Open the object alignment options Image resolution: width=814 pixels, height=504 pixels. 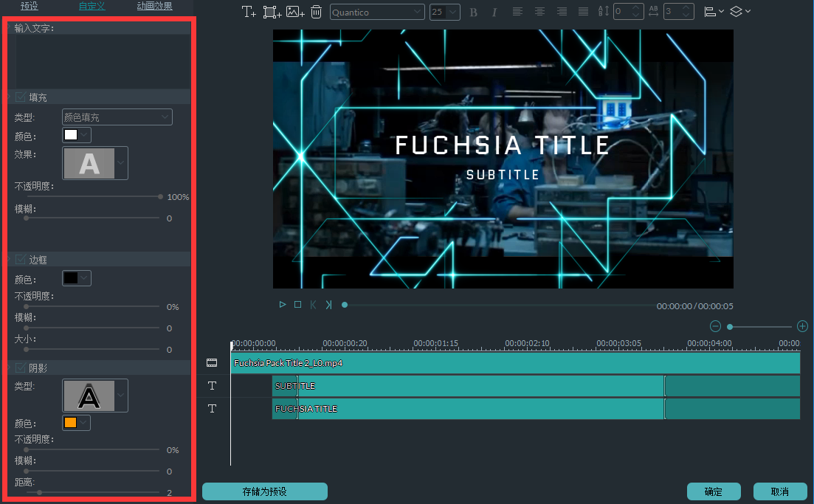click(x=714, y=11)
